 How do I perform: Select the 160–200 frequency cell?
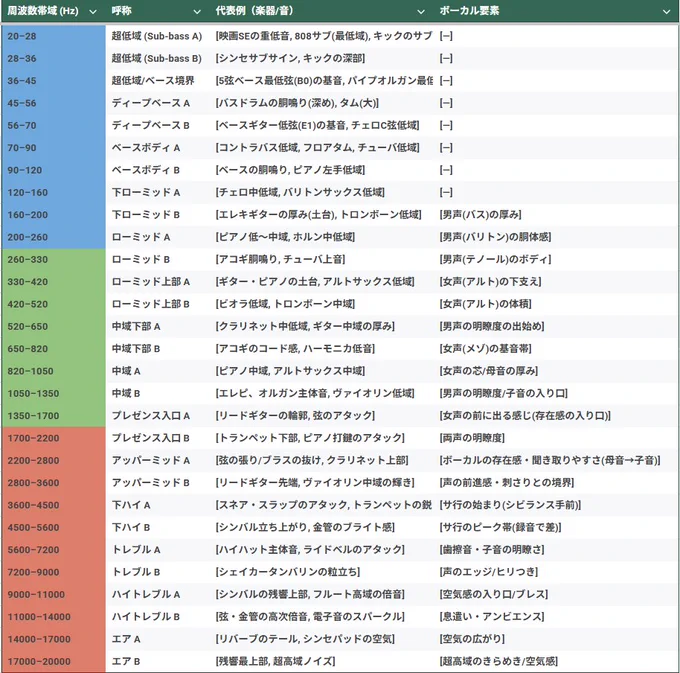(x=54, y=215)
